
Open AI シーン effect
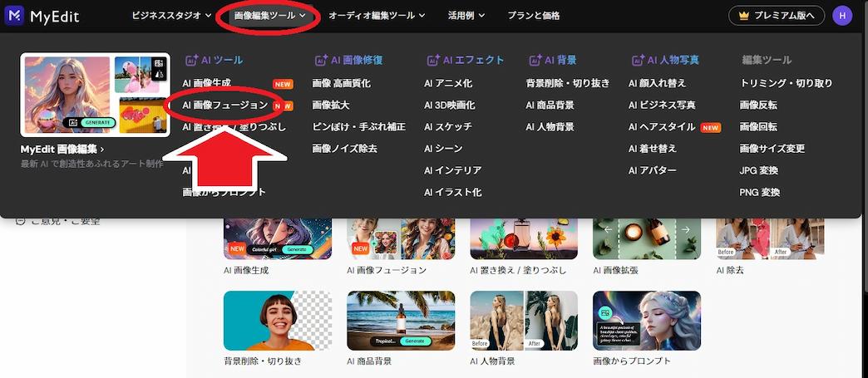(x=443, y=149)
